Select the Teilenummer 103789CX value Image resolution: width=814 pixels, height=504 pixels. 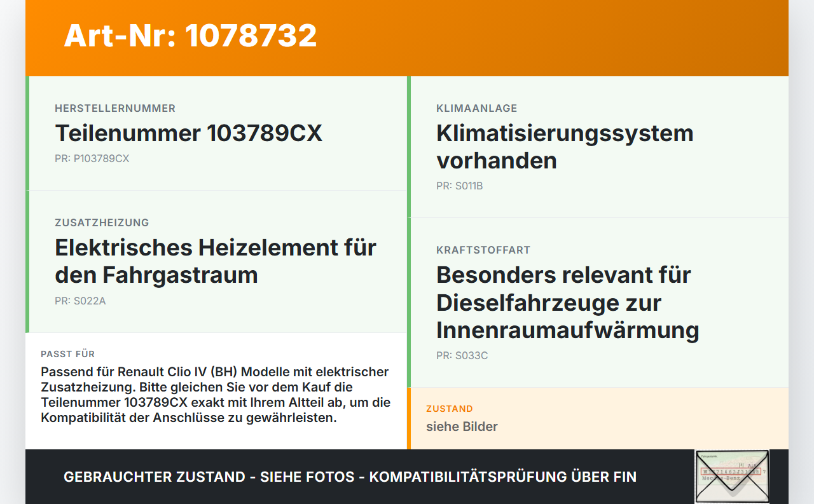point(189,133)
